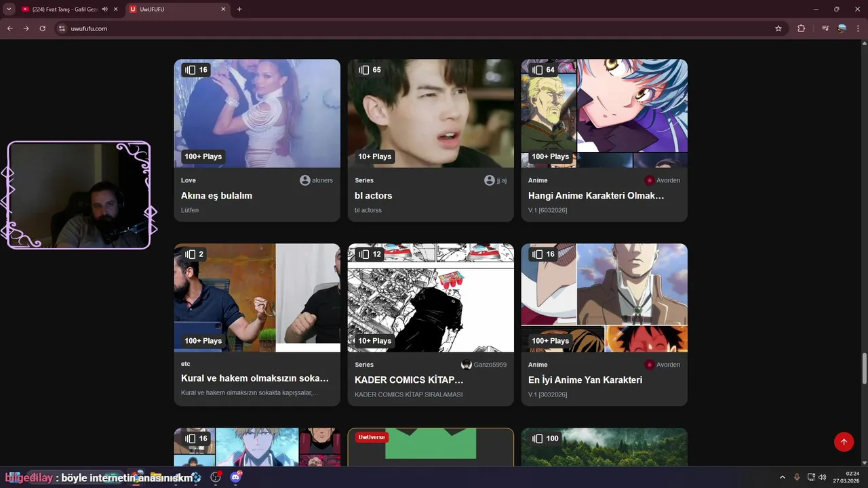This screenshot has width=868, height=488.
Task: Click Series label on KADER COMICS card
Action: point(364,365)
